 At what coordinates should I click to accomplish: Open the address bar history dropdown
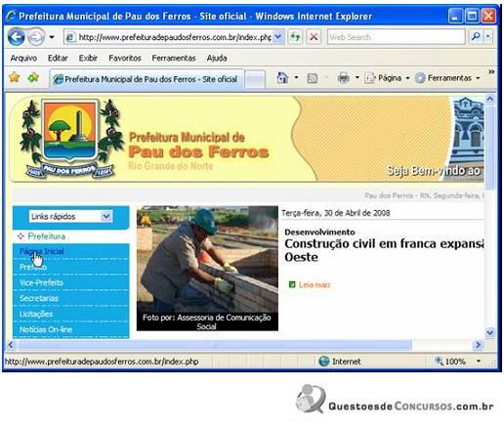pyautogui.click(x=278, y=37)
